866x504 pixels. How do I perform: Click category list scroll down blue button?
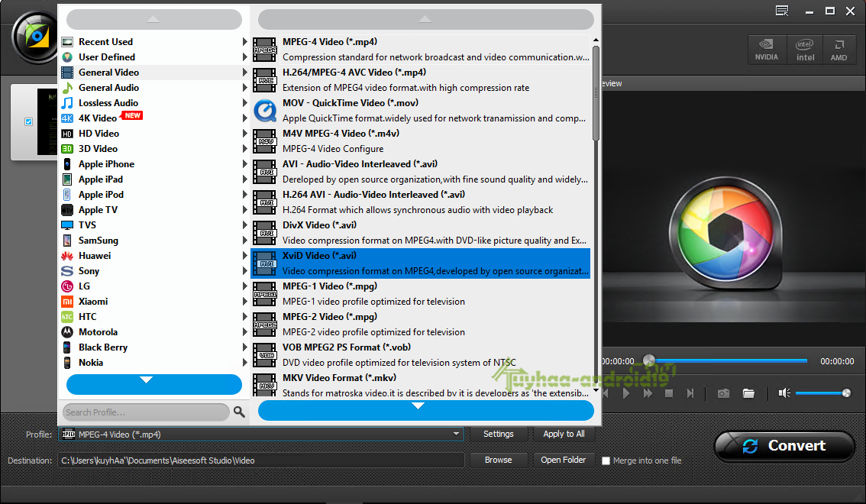[154, 384]
